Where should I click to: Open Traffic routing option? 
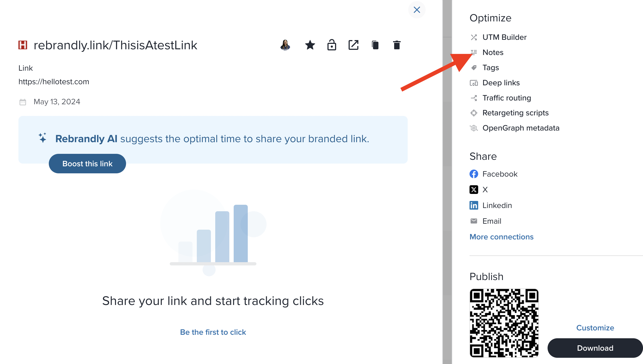pos(507,98)
